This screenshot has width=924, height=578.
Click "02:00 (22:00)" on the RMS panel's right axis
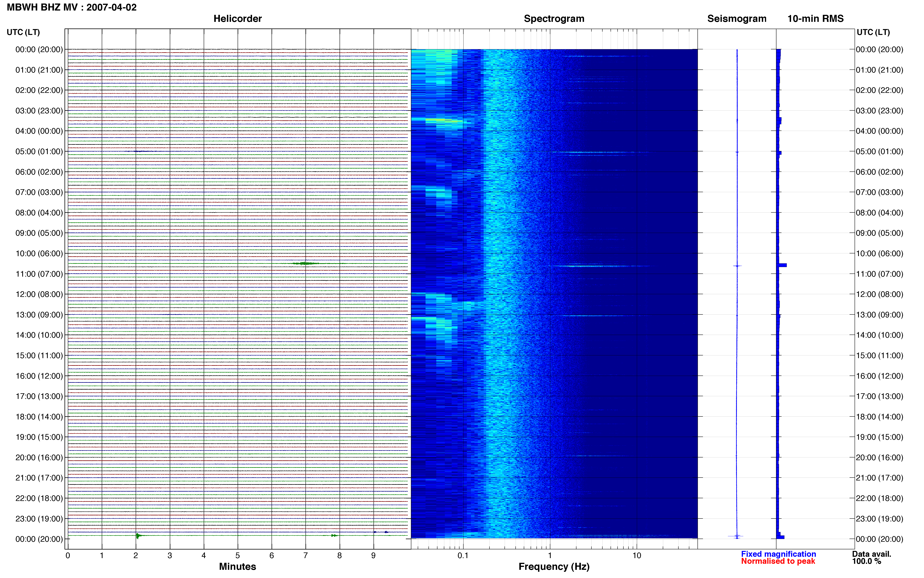pyautogui.click(x=879, y=90)
